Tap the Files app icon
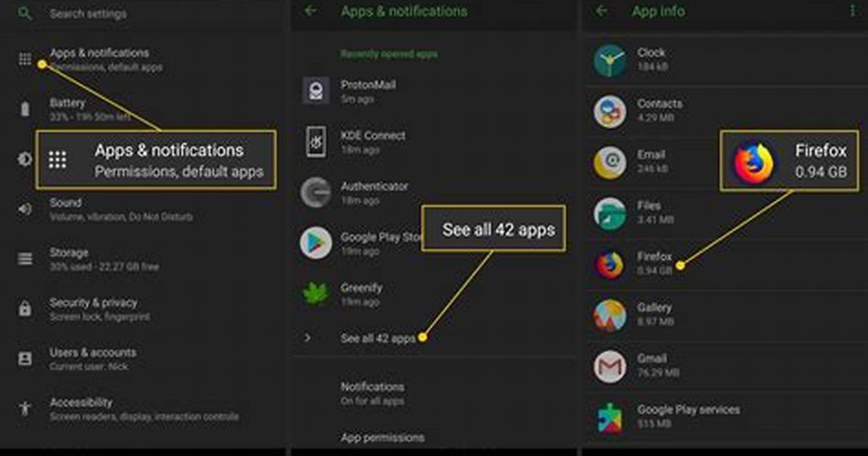The image size is (868, 456). click(x=610, y=213)
